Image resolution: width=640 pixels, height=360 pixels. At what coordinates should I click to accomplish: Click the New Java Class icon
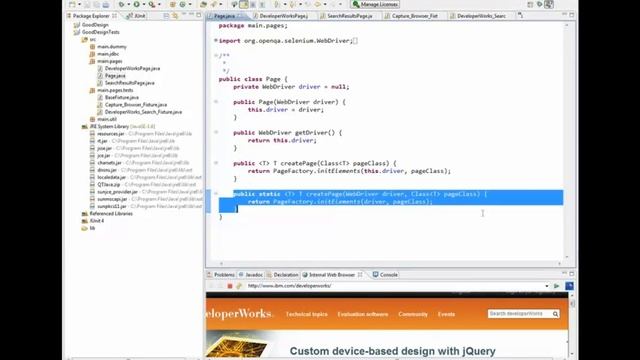(182, 4)
